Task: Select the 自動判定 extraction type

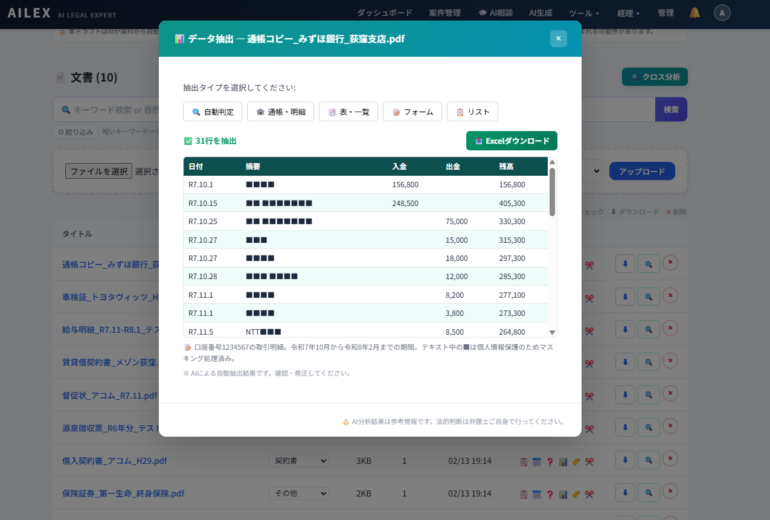Action: click(212, 112)
